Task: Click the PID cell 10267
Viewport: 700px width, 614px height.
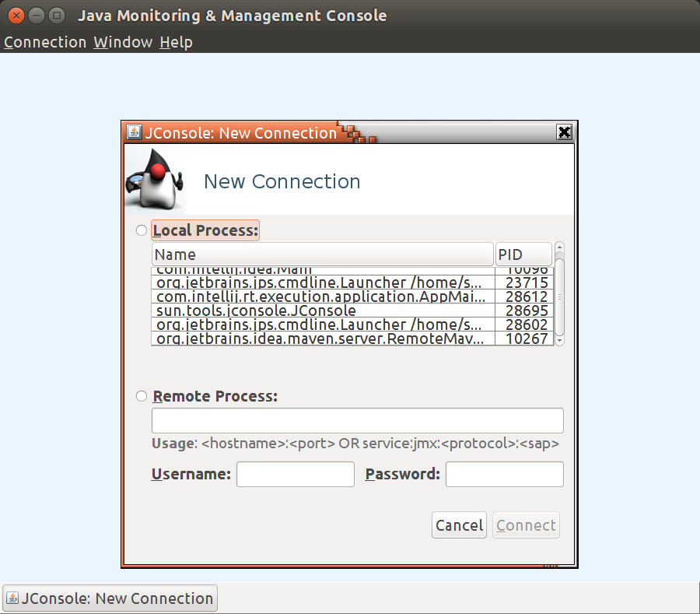Action: click(x=524, y=339)
